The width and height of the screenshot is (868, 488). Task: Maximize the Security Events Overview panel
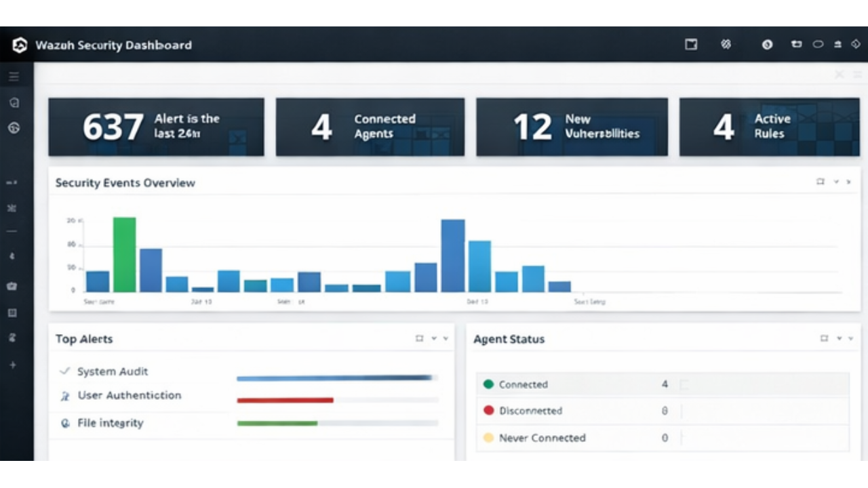(x=821, y=182)
